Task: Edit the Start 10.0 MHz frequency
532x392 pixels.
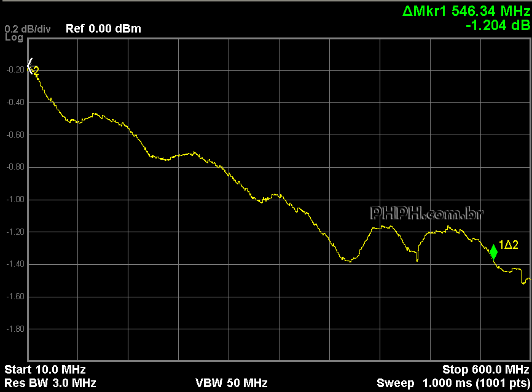Action: click(x=45, y=369)
